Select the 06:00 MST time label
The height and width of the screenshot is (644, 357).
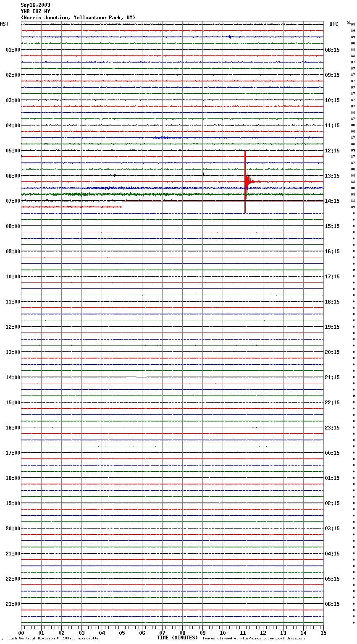click(13, 176)
